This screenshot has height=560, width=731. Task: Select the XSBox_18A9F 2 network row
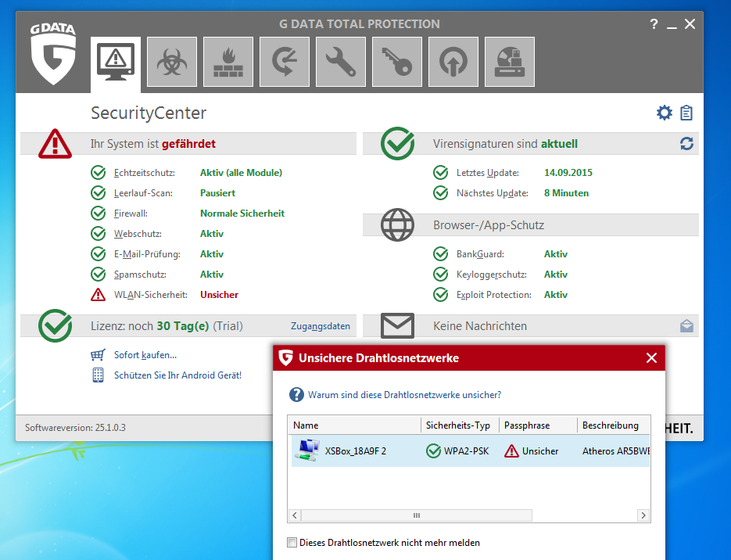[x=471, y=451]
